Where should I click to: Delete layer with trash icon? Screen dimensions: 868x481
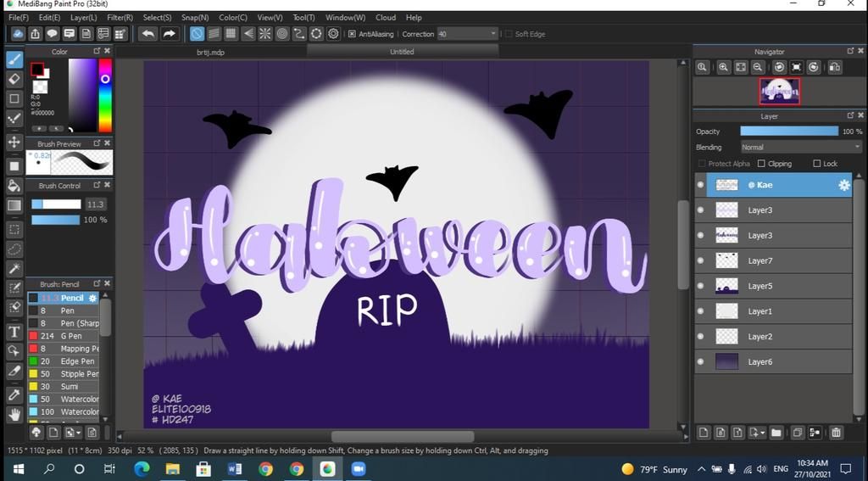[836, 433]
